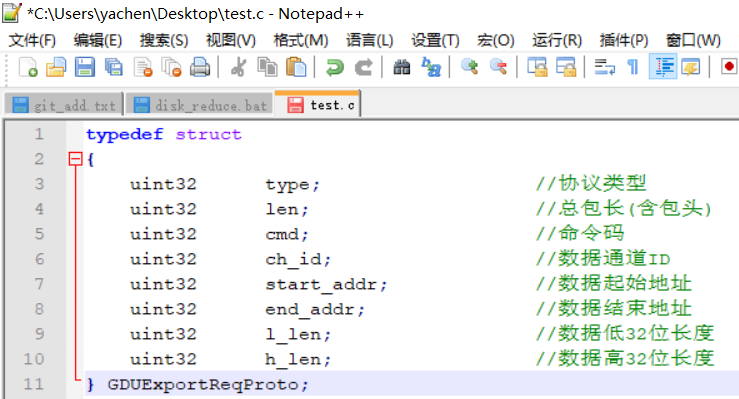Toggle Show All Characters pilcrow icon
The height and width of the screenshot is (399, 739).
click(633, 67)
